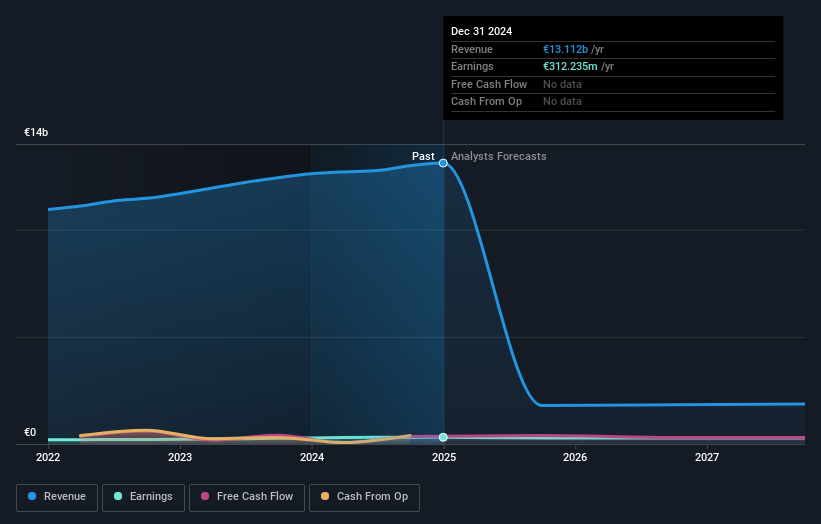Click the Free Cash Flow label in tooltip
821x524 pixels.
point(489,84)
